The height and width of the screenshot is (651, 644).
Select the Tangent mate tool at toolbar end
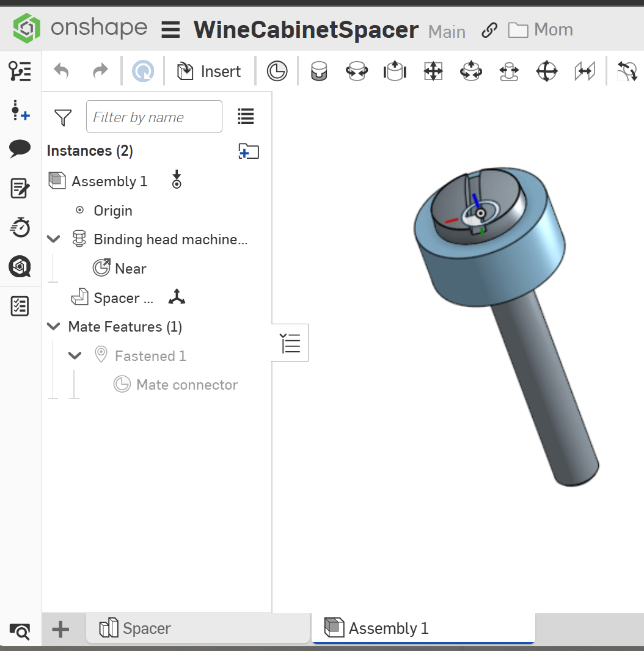coord(627,71)
